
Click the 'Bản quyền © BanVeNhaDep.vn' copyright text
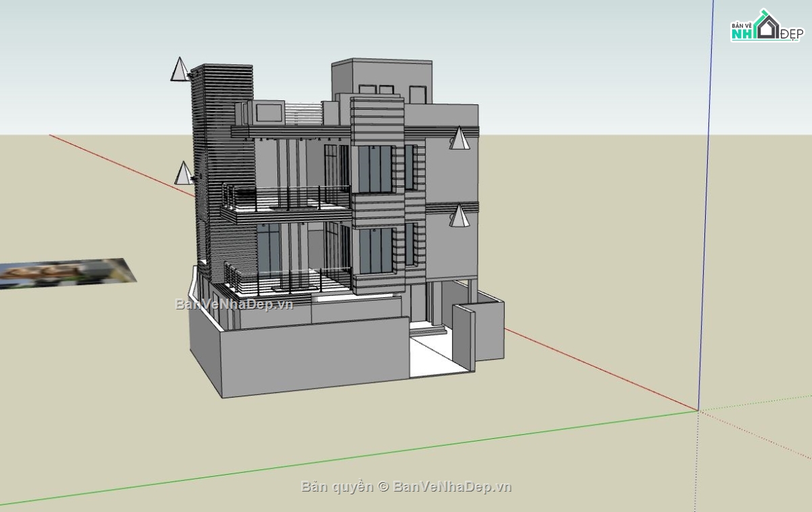pyautogui.click(x=406, y=486)
